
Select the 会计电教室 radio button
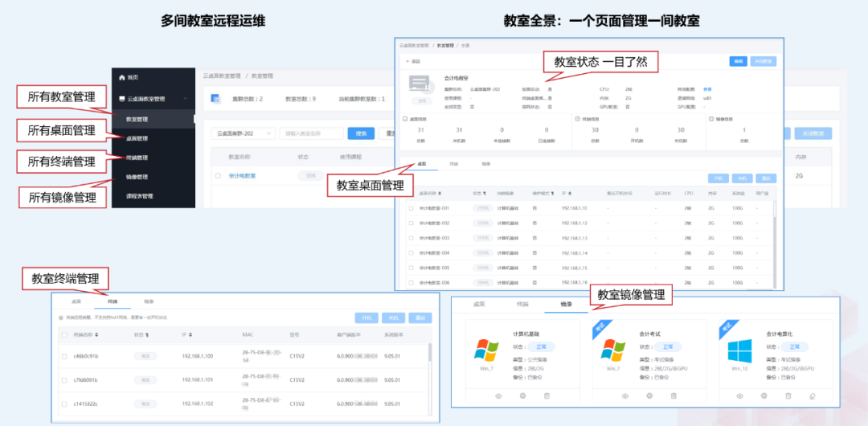[218, 175]
